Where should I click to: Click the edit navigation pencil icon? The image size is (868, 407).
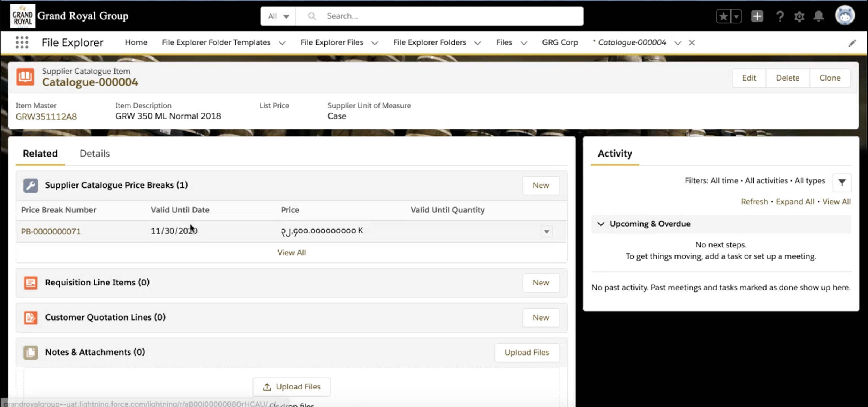(x=852, y=43)
